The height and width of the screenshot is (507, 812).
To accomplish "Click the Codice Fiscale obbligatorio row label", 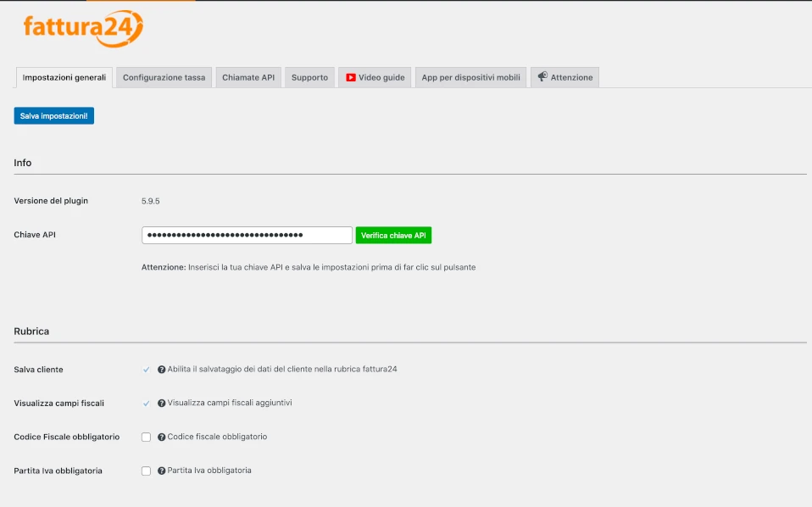I will pyautogui.click(x=67, y=437).
